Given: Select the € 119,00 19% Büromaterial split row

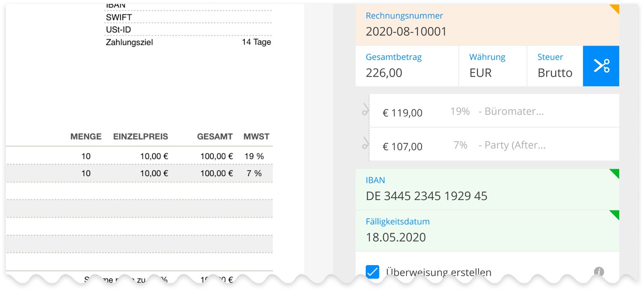Looking at the screenshot, I should pyautogui.click(x=494, y=111).
